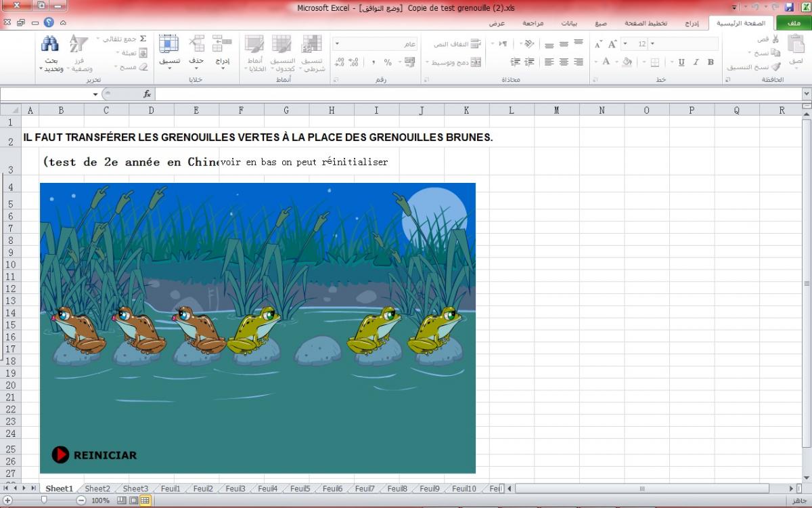Open Conditional Formatting (تنسيق شرطي)
This screenshot has height=508, width=812.
click(x=311, y=53)
